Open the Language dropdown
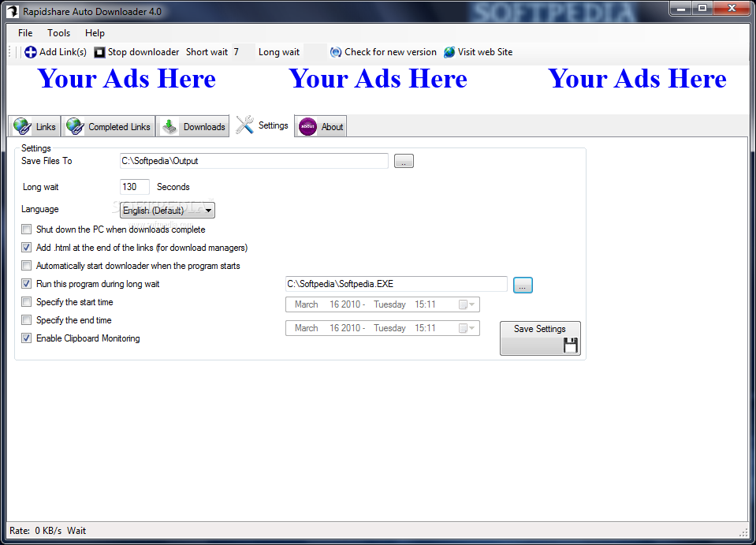The image size is (756, 545). (167, 211)
